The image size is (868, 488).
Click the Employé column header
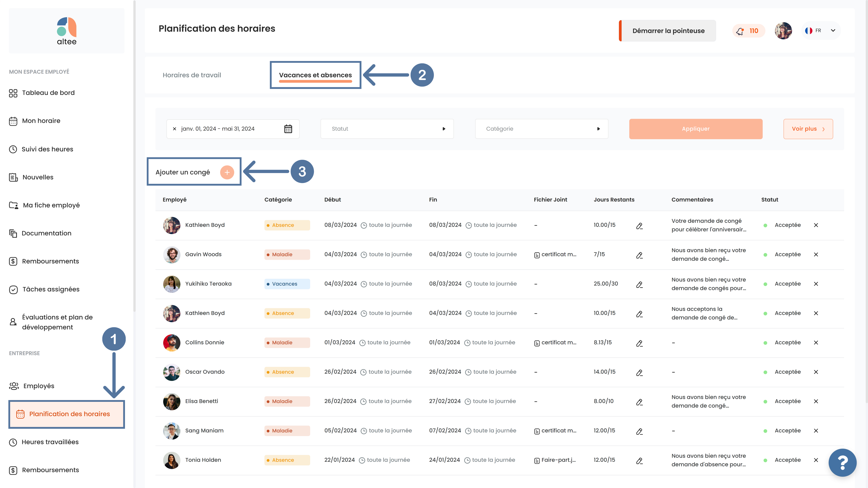click(x=175, y=200)
